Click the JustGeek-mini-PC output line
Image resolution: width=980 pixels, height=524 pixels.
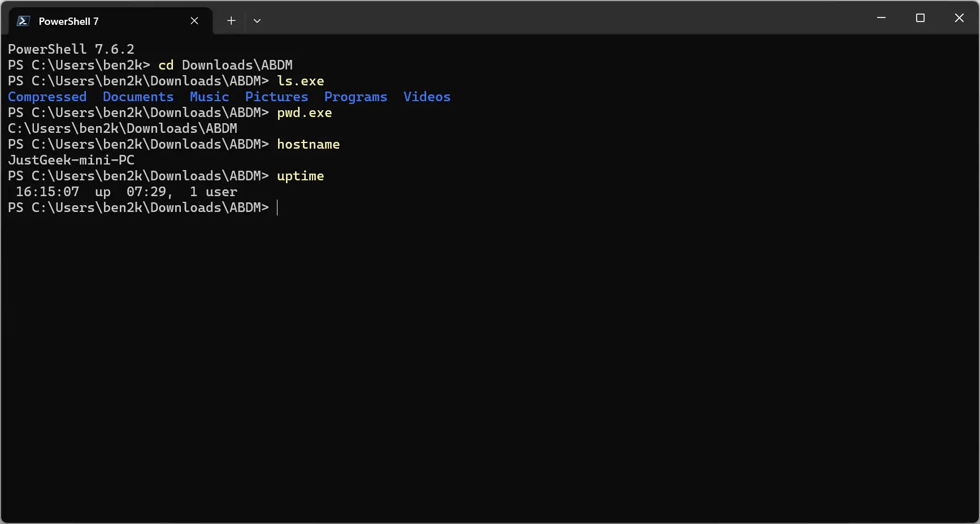71,161
